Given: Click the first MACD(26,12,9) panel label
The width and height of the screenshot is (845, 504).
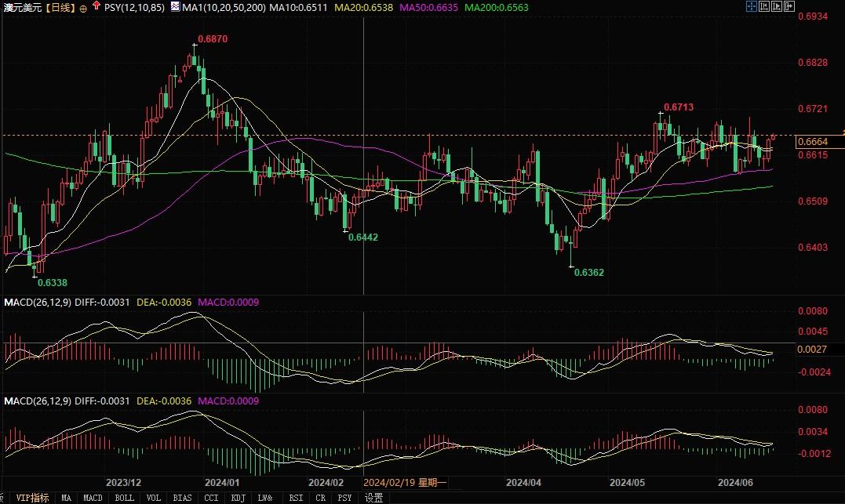Looking at the screenshot, I should [x=38, y=303].
